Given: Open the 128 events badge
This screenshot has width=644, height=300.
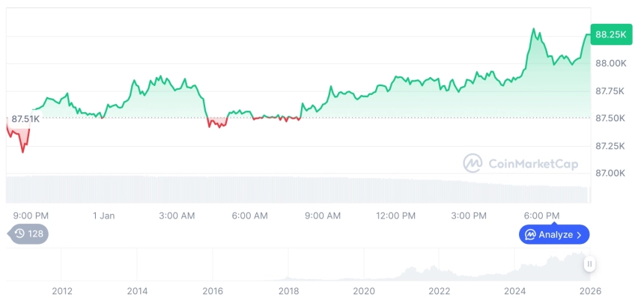Looking at the screenshot, I should point(28,233).
